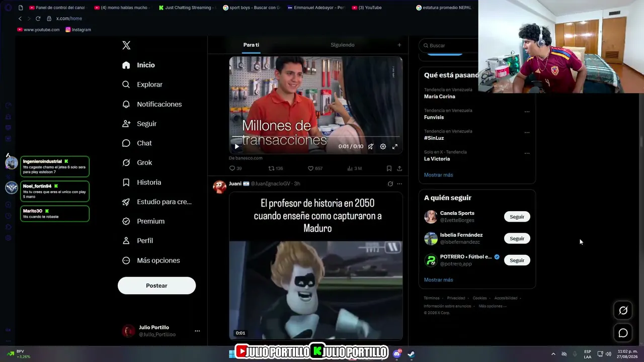Image resolution: width=644 pixels, height=362 pixels.
Task: Play the Maduro meme video
Action: [x=316, y=290]
